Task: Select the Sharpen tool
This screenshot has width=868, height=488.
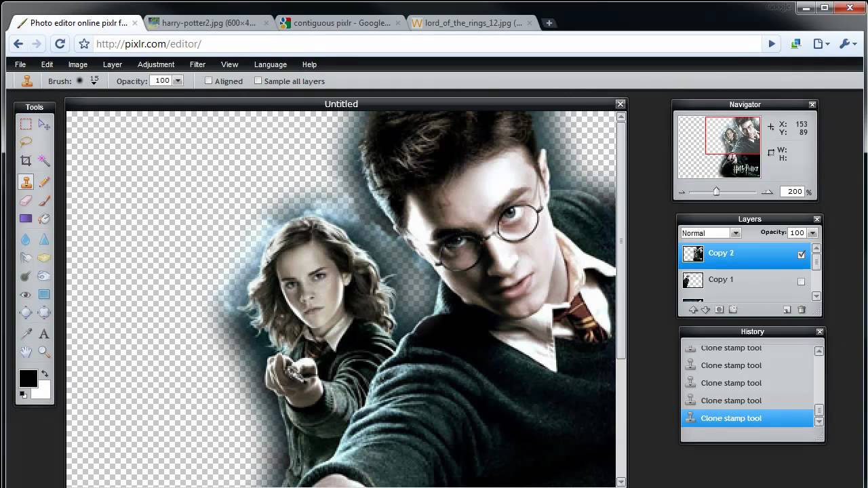Action: point(44,239)
